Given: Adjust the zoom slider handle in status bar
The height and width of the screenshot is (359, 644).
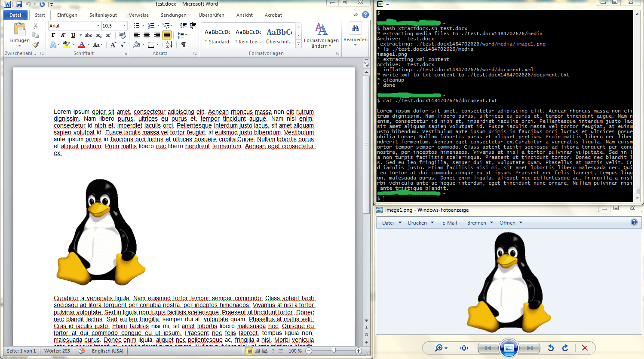Looking at the screenshot, I should pos(334,351).
